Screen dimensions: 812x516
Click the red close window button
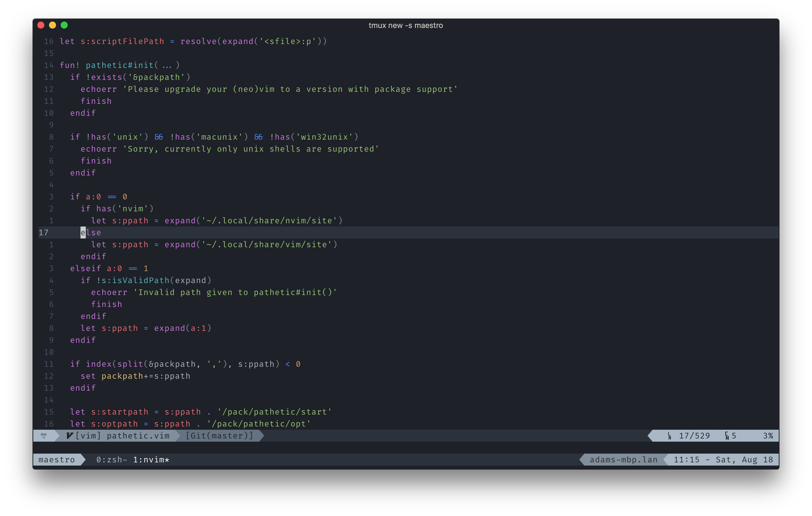click(41, 25)
